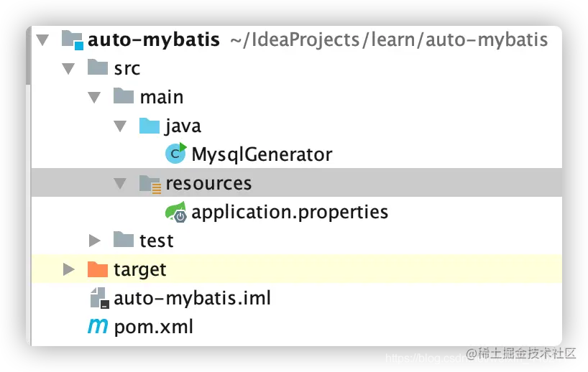The height and width of the screenshot is (372, 588).
Task: Open pom.xml file
Action: [153, 327]
